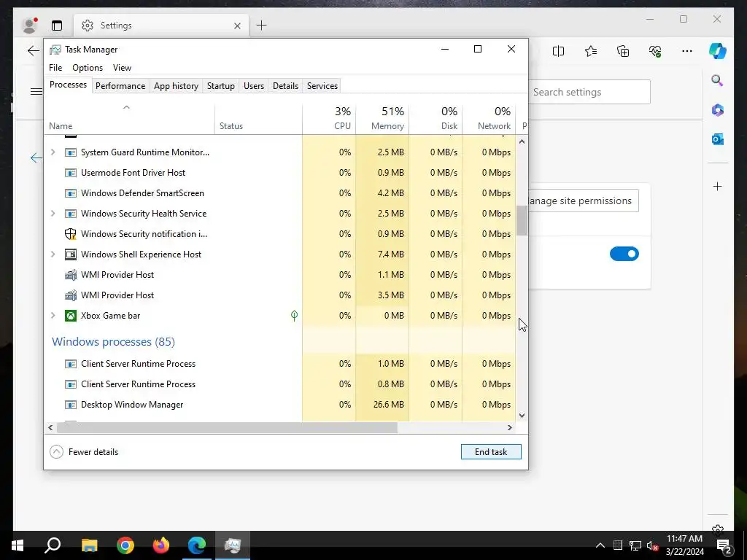Select Usermode Font Driver Host process

(x=279, y=172)
